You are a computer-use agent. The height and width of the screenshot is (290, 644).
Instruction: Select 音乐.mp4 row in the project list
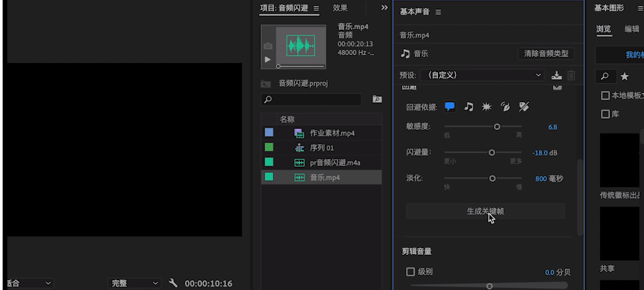322,178
